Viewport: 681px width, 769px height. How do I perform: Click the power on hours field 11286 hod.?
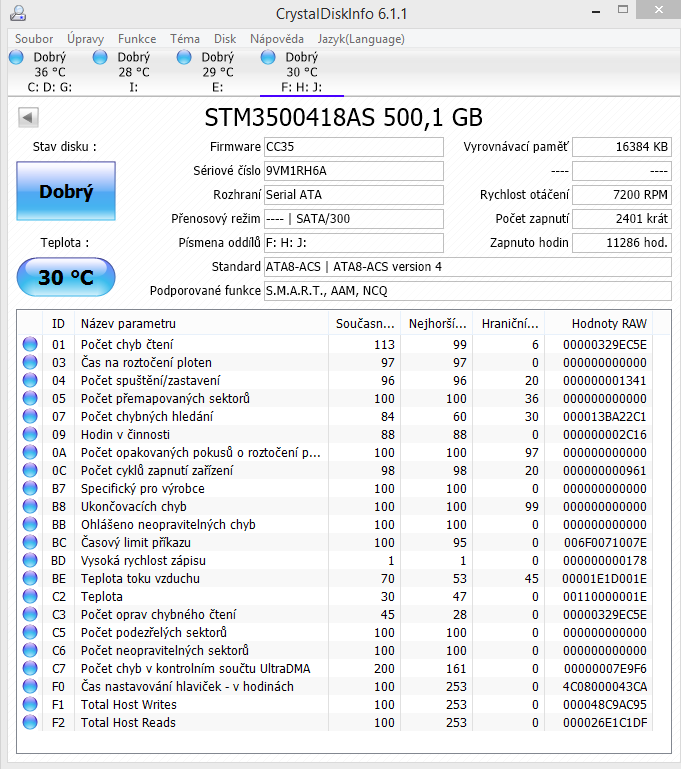pos(622,243)
